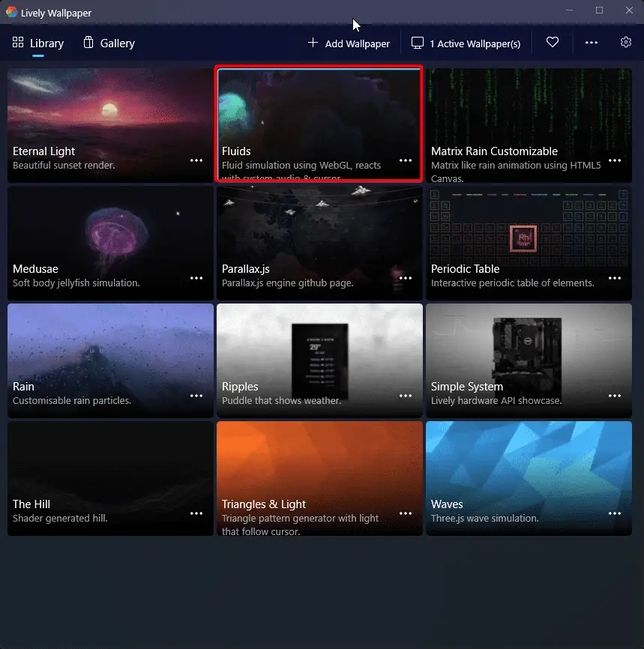Open more options for The Hill

(x=196, y=513)
